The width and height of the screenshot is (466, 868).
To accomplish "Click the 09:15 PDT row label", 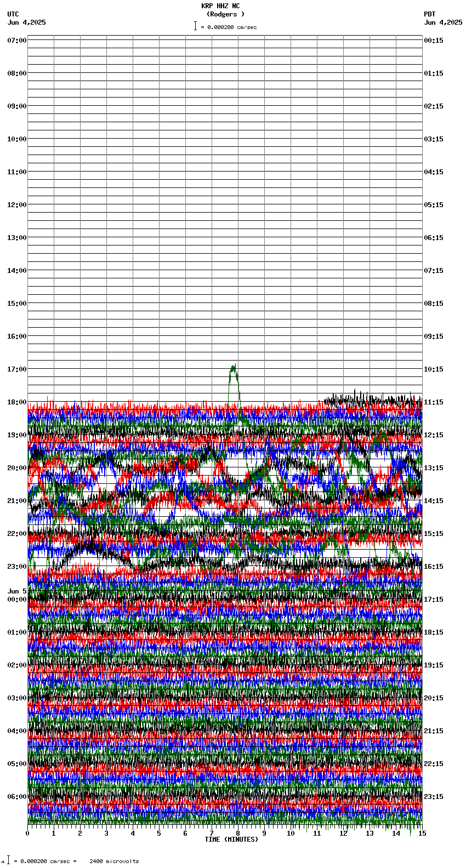I will pyautogui.click(x=434, y=336).
